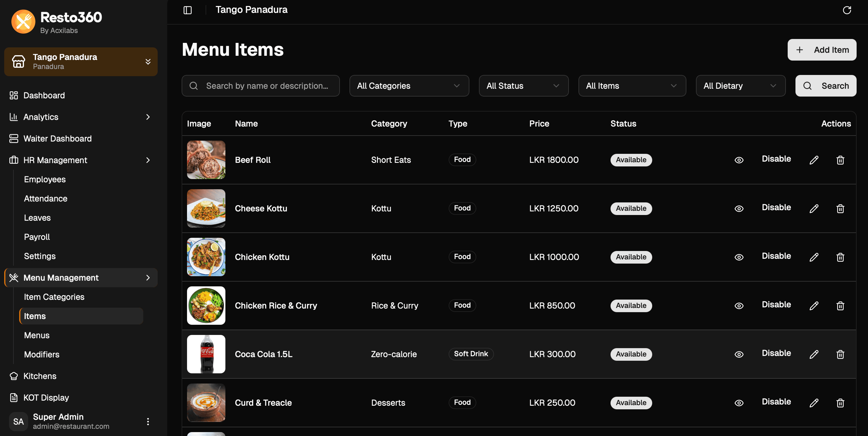
Task: Click the refresh icon in top bar
Action: 847,10
